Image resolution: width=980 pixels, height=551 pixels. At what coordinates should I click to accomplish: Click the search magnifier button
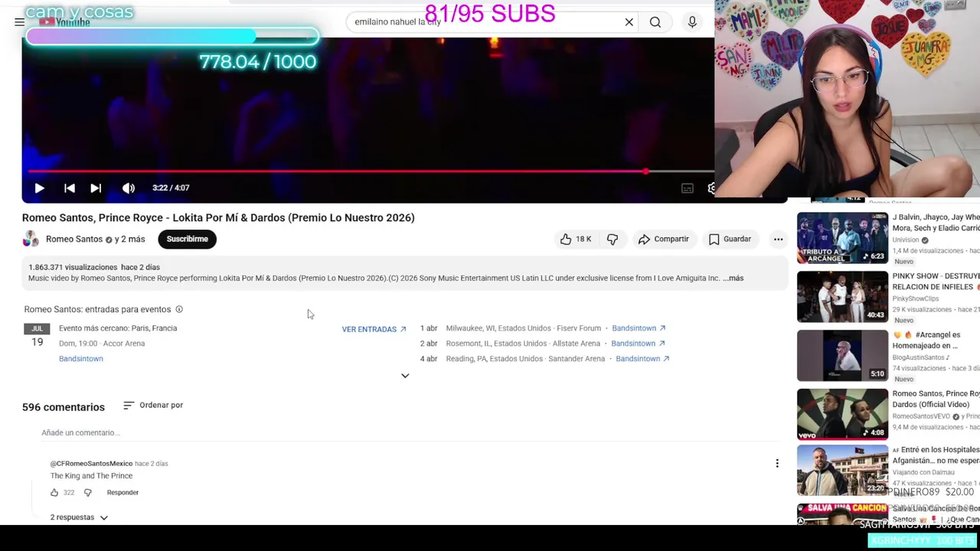tap(655, 22)
